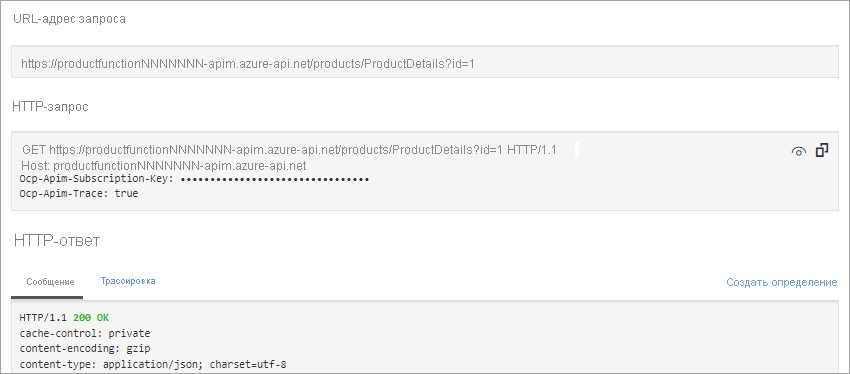Screen dimensions: 850x374
Task: Click the HTTP/1.1 protocol text in response
Action: pyautogui.click(x=43, y=318)
